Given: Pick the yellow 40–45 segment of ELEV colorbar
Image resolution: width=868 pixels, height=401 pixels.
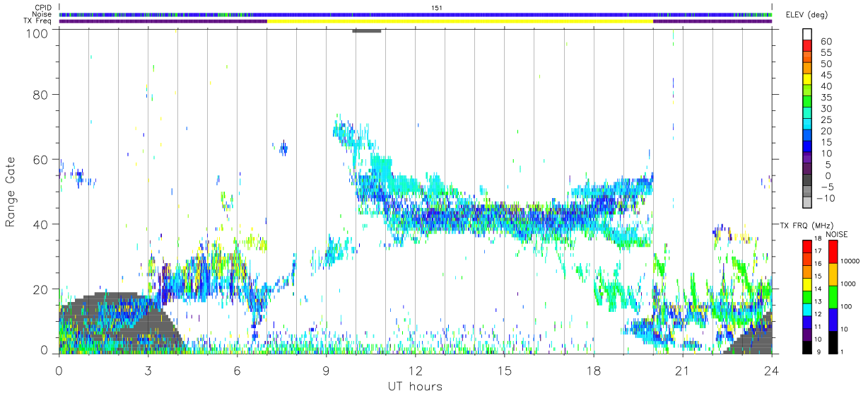Looking at the screenshot, I should click(808, 80).
